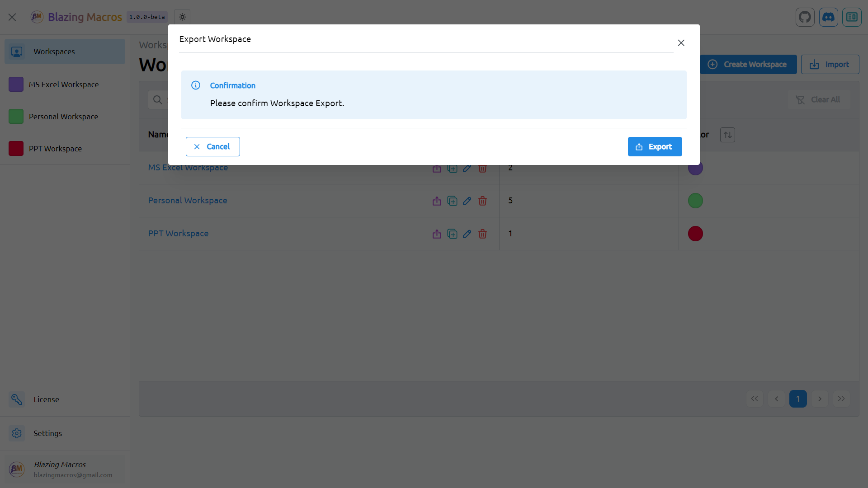Screen dimensions: 868x488
Task: Export the Personal Workspace row
Action: click(x=437, y=201)
